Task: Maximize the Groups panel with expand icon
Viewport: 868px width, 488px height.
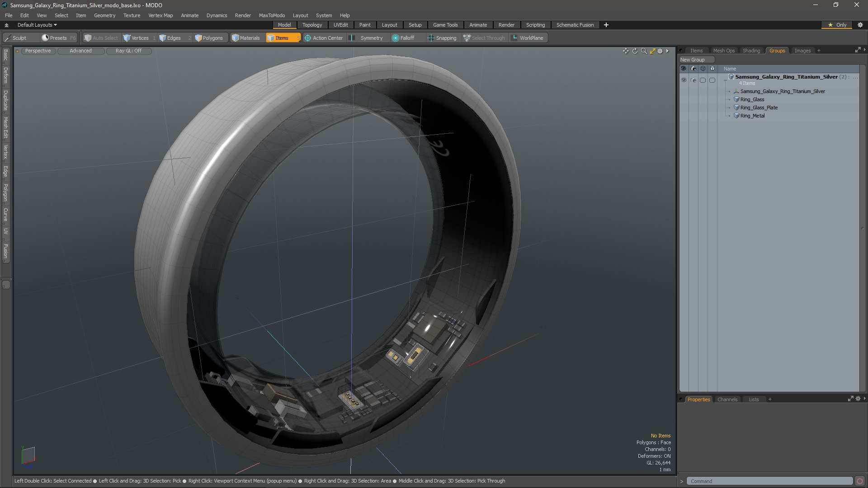Action: coord(858,50)
